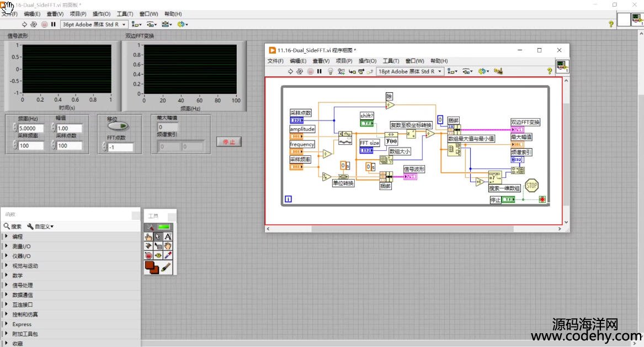Click Abort Execution on front panel toolbar
Image resolution: width=644 pixels, height=347 pixels.
click(x=44, y=24)
